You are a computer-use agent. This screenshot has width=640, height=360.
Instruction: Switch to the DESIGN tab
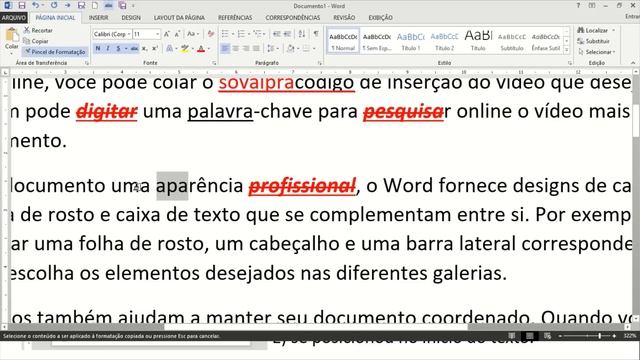click(x=131, y=18)
